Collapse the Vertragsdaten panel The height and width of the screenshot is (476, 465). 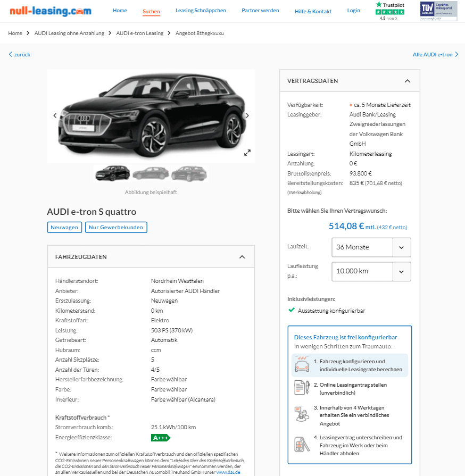click(x=408, y=81)
